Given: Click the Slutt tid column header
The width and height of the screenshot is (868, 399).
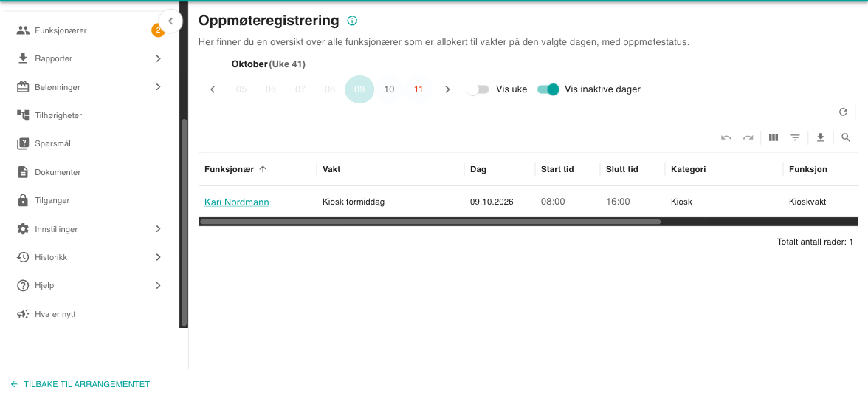Looking at the screenshot, I should (622, 170).
